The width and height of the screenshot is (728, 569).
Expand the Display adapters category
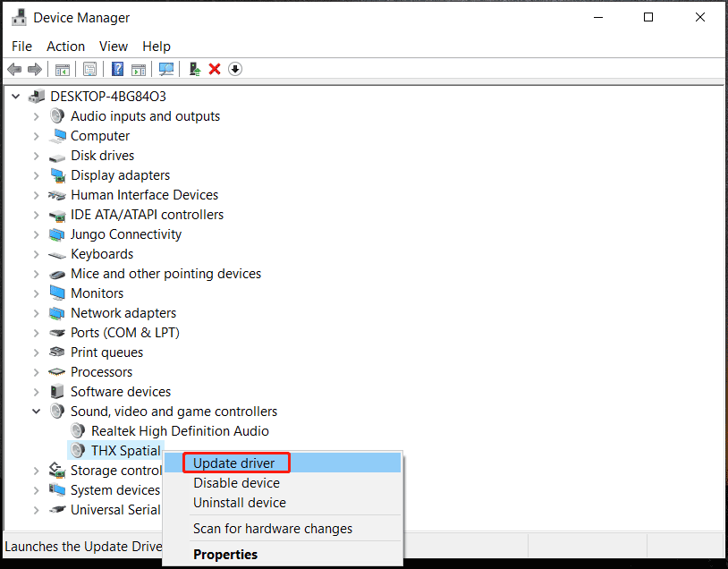36,174
